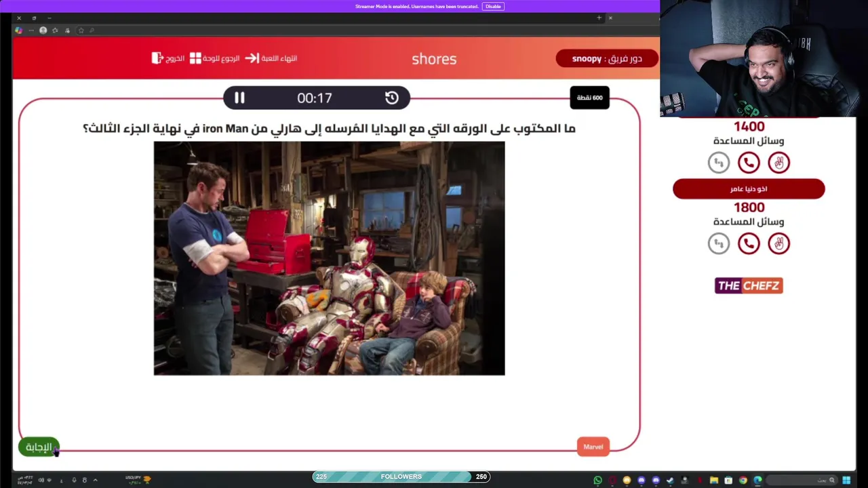The height and width of the screenshot is (488, 868).
Task: Open the browser three-dots menu
Action: click(31, 30)
